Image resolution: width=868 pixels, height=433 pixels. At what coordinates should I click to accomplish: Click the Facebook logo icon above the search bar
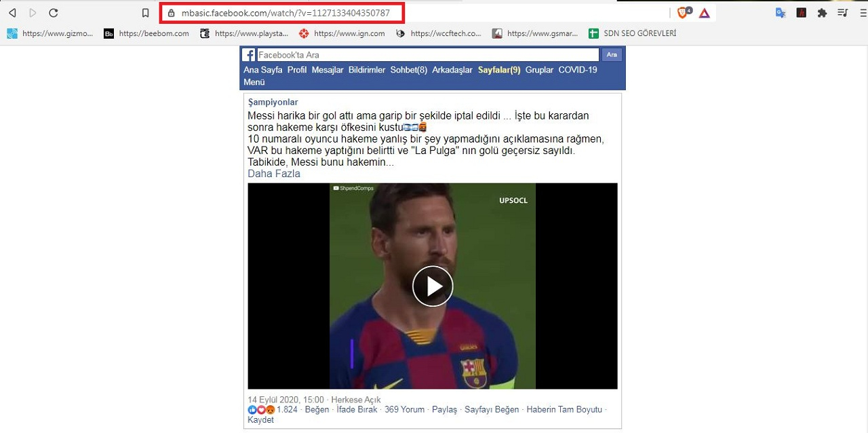click(248, 54)
